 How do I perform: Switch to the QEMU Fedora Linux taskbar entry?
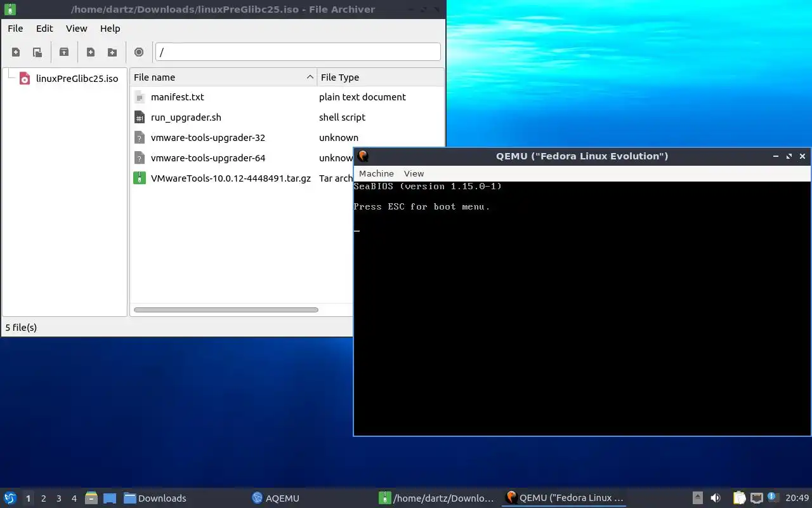[x=564, y=498]
